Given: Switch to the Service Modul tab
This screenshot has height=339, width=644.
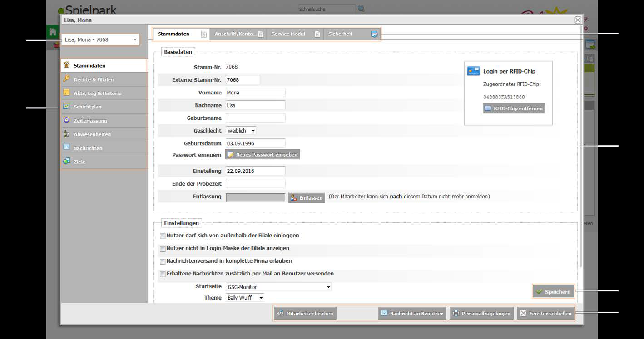Looking at the screenshot, I should (295, 34).
